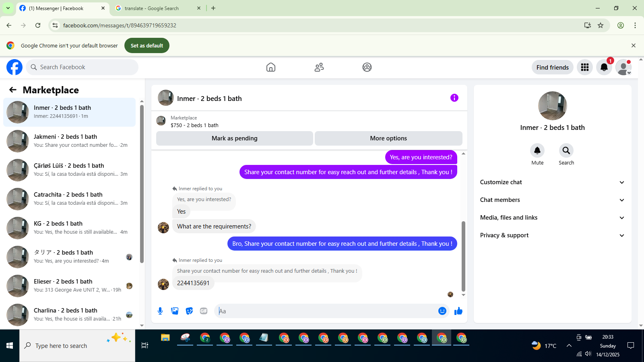Attach a photo or file icon
Image resolution: width=644 pixels, height=362 pixels.
[175, 311]
